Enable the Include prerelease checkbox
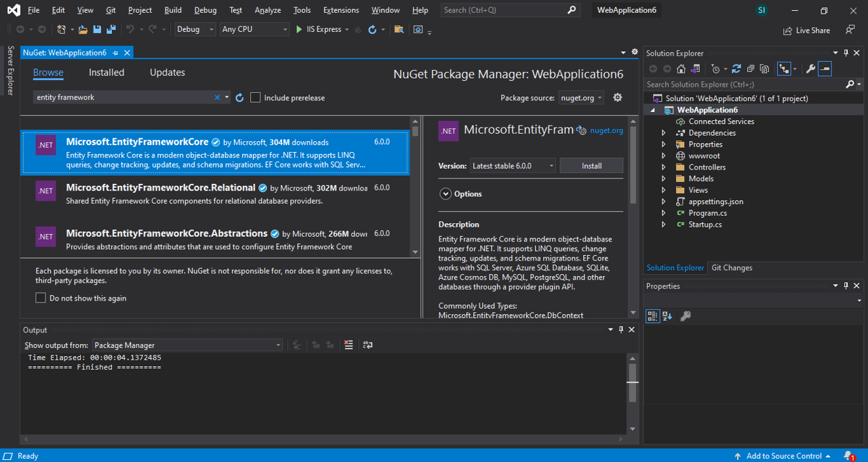 tap(256, 98)
